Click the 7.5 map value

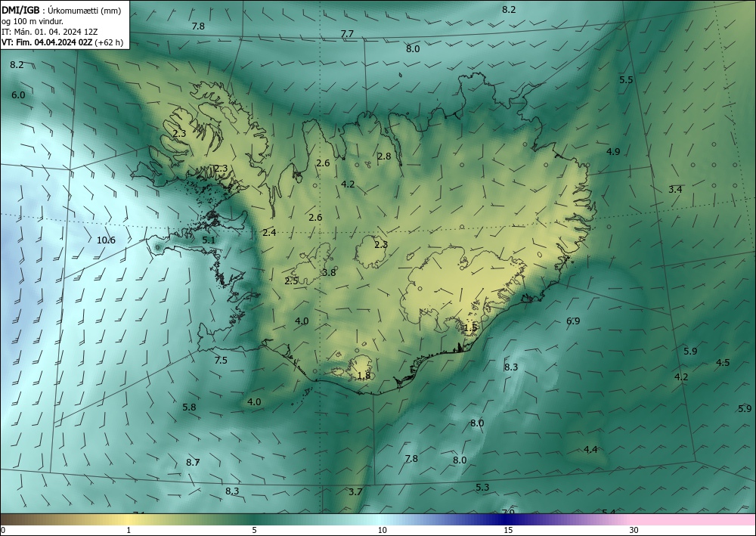[x=221, y=360]
